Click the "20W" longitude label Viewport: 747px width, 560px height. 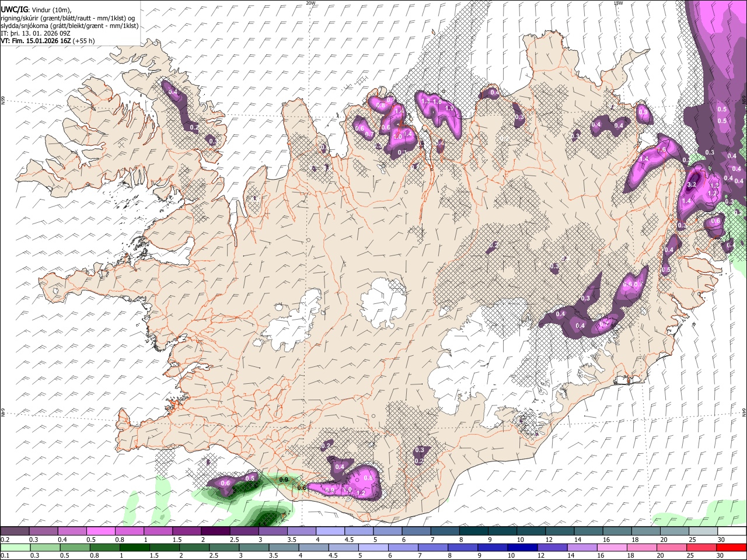(x=310, y=2)
